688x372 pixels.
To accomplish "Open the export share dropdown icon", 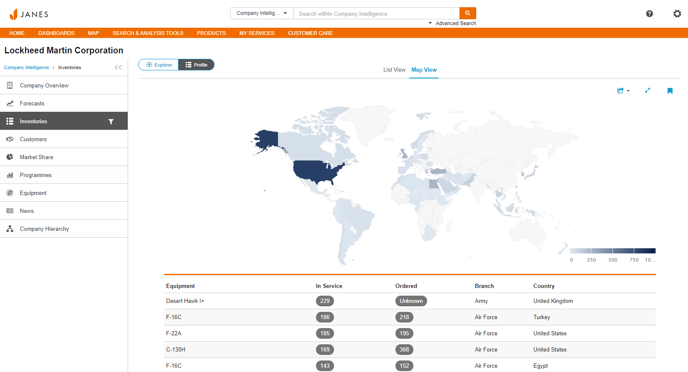I will click(623, 91).
